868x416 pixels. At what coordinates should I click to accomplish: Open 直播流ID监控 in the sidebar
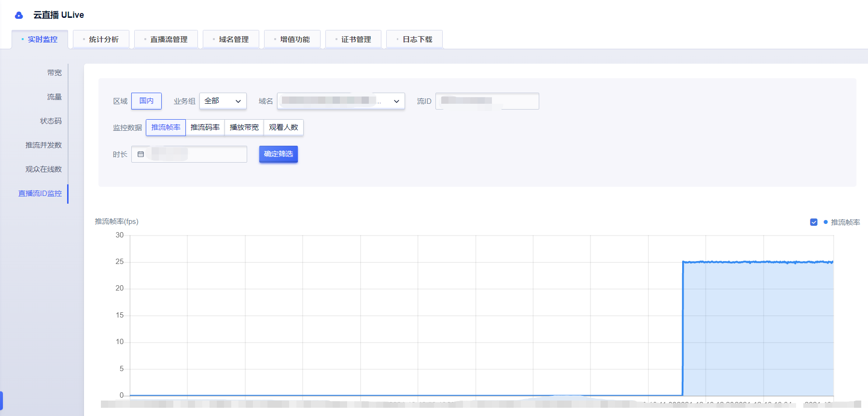(40, 194)
